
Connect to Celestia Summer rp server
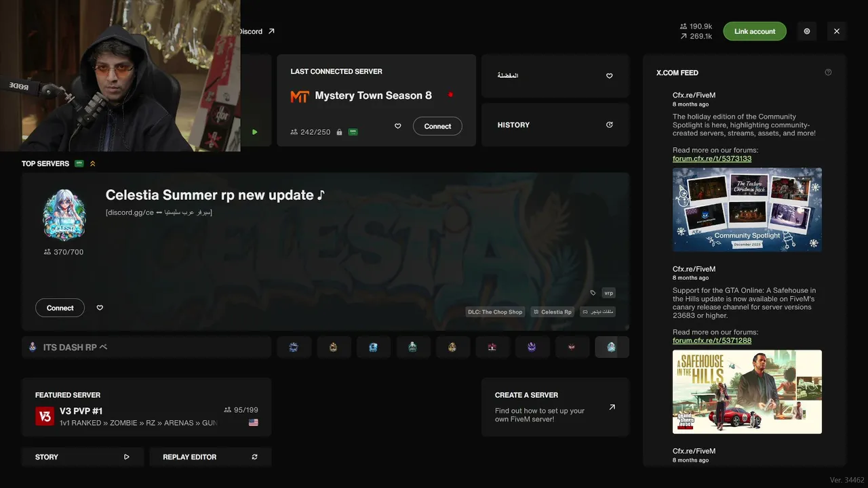(60, 308)
